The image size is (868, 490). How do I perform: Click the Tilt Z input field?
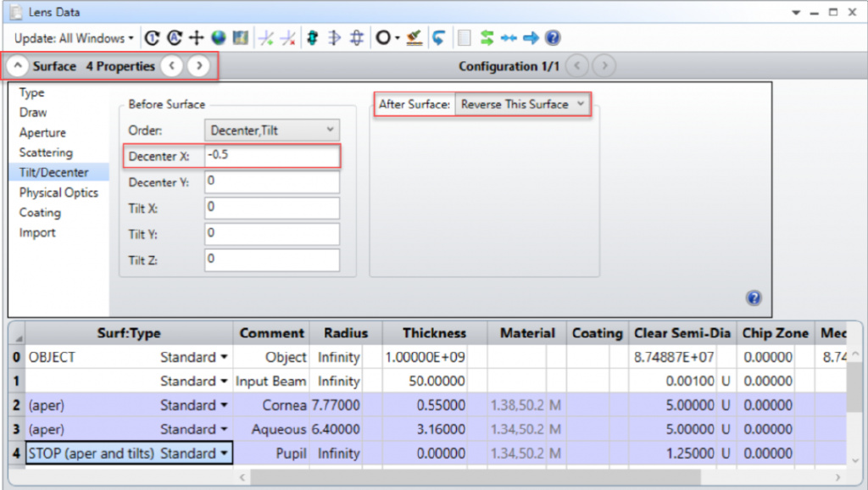click(x=272, y=259)
